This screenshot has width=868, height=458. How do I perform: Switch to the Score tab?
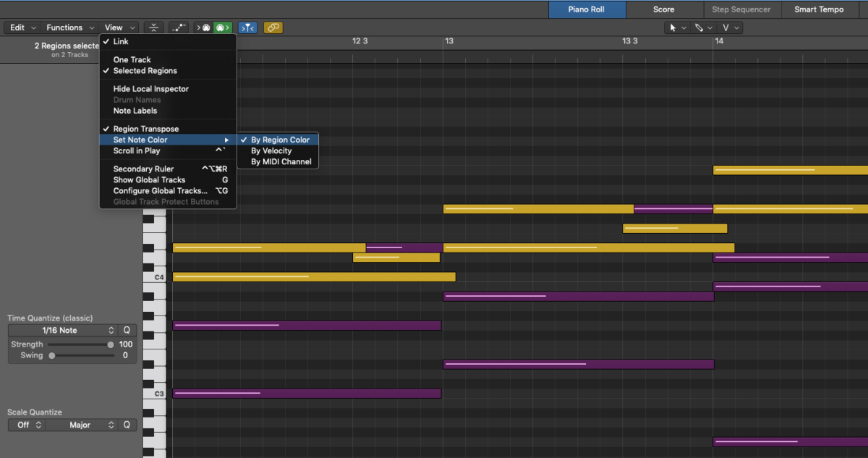pyautogui.click(x=663, y=9)
